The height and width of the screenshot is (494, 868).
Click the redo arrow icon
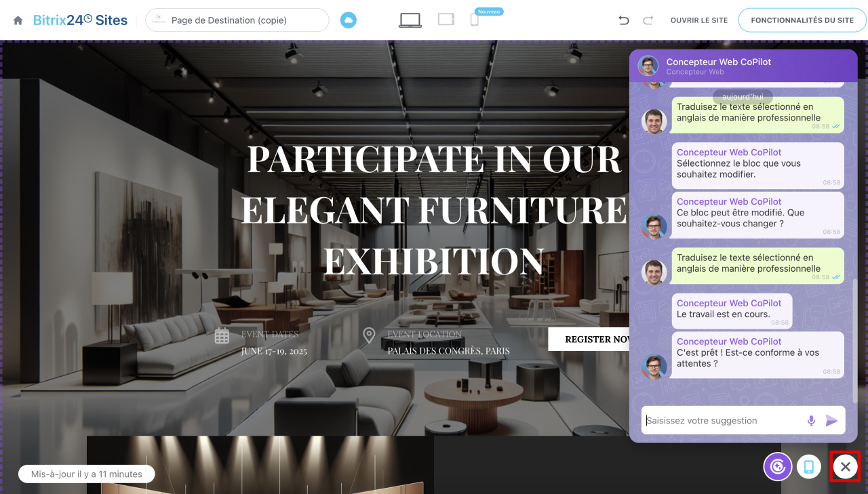pos(648,20)
